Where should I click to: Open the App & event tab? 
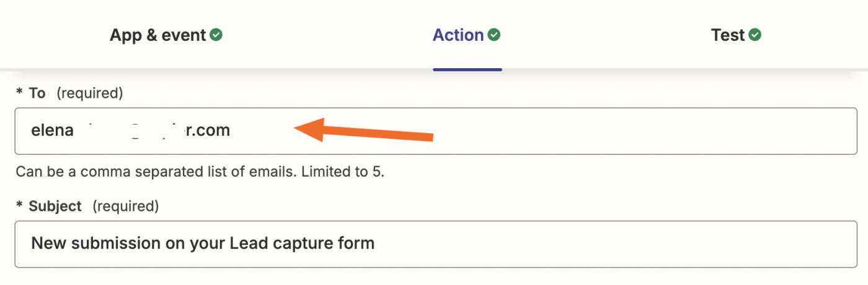point(157,35)
